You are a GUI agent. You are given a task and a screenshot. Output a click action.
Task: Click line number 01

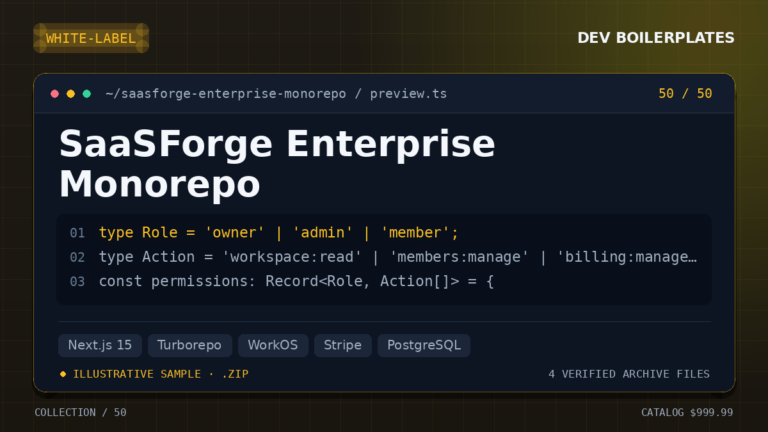click(x=77, y=233)
